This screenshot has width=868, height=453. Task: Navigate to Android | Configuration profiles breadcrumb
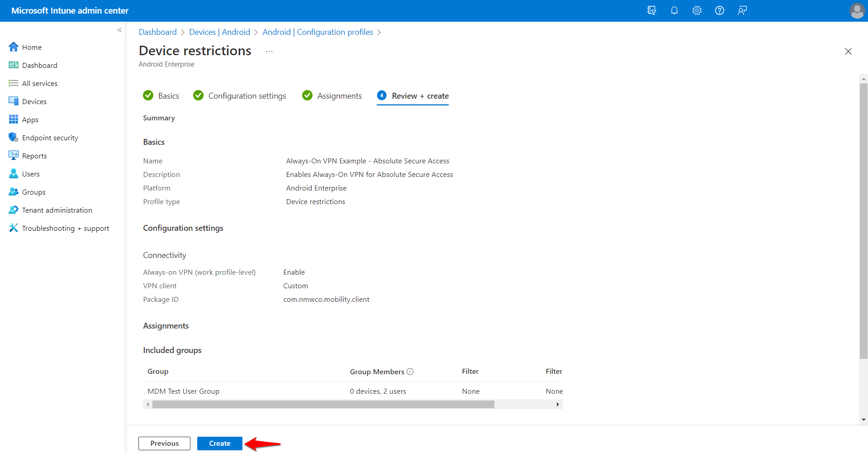(318, 32)
